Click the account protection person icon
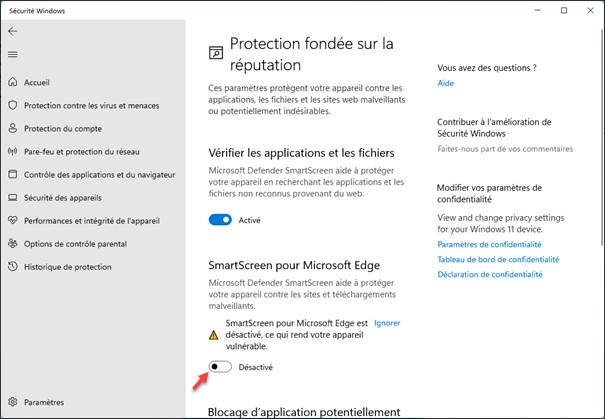 click(x=13, y=128)
